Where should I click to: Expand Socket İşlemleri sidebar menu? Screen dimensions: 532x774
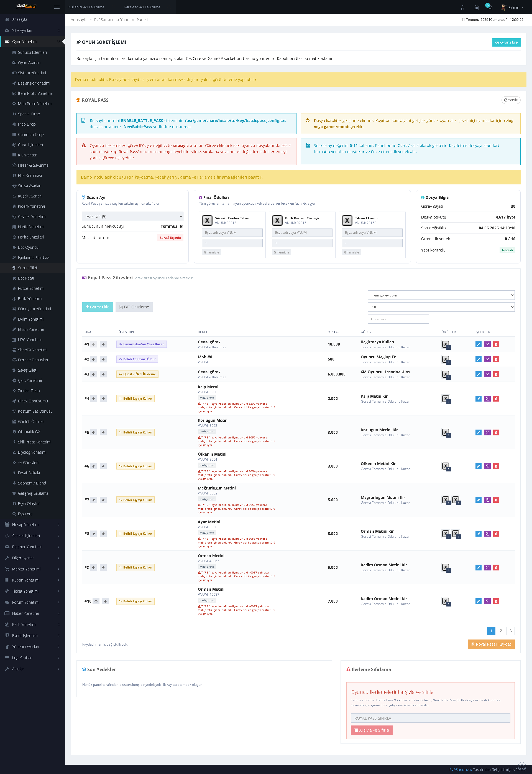(x=32, y=536)
